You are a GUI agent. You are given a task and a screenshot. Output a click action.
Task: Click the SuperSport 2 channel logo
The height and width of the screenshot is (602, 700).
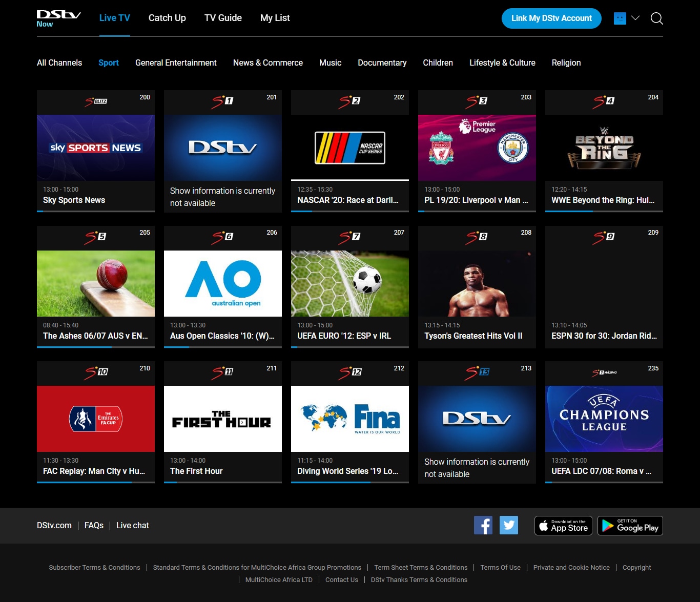349,101
